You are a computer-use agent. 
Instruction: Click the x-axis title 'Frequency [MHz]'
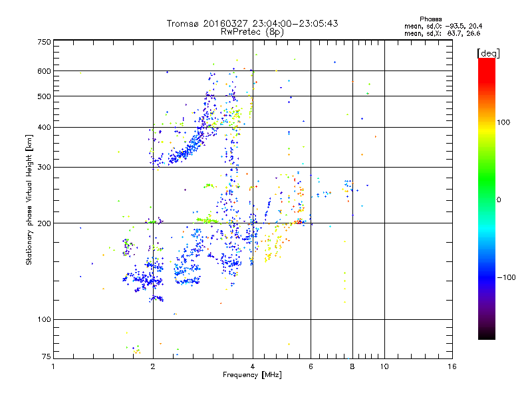click(x=252, y=375)
